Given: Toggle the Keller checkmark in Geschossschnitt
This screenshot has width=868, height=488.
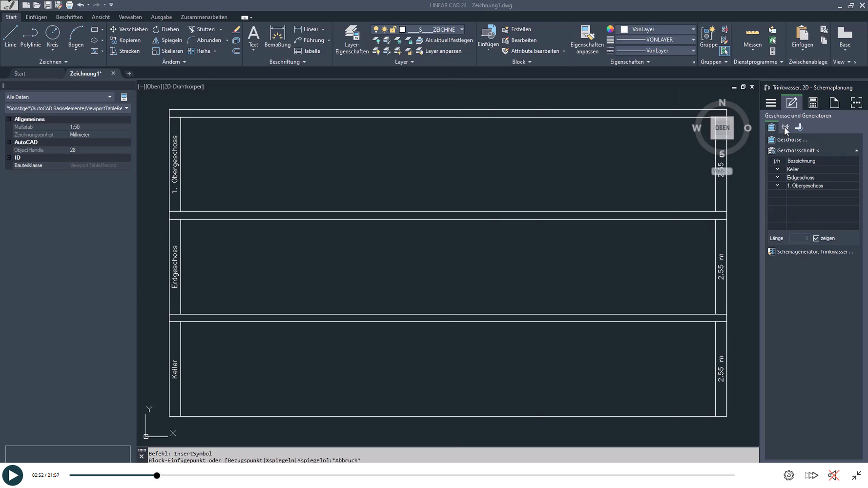Looking at the screenshot, I should [777, 169].
